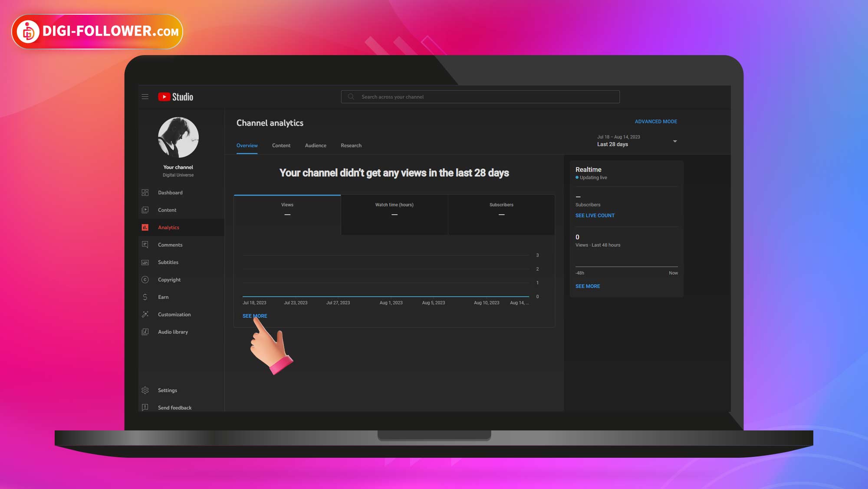Click the Customization wand icon
Screen dimensions: 868x489
click(x=145, y=315)
